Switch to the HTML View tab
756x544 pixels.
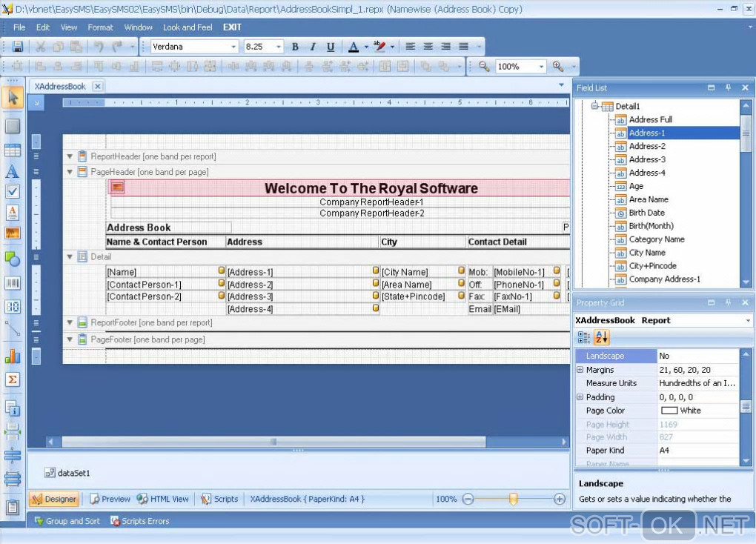pos(162,499)
